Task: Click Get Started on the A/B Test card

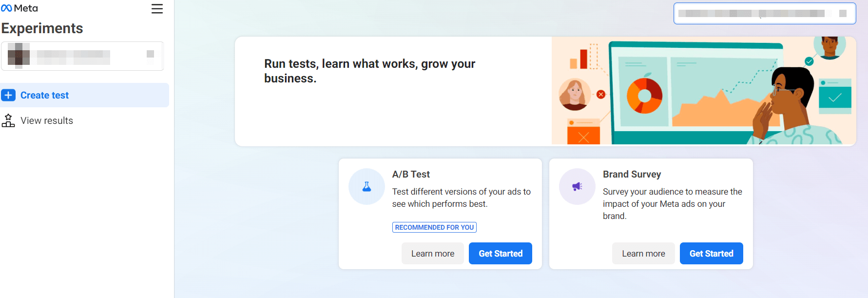Action: pos(500,253)
